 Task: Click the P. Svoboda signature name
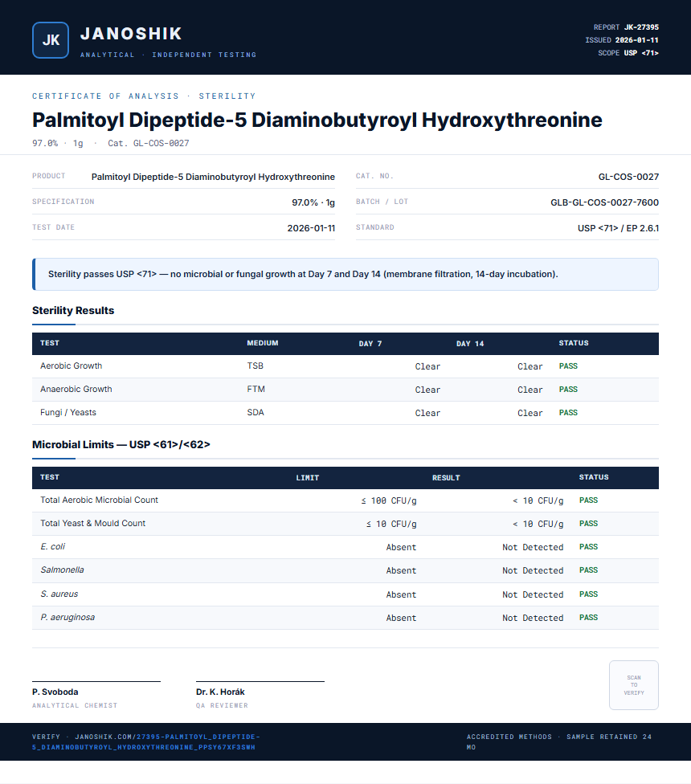[55, 692]
